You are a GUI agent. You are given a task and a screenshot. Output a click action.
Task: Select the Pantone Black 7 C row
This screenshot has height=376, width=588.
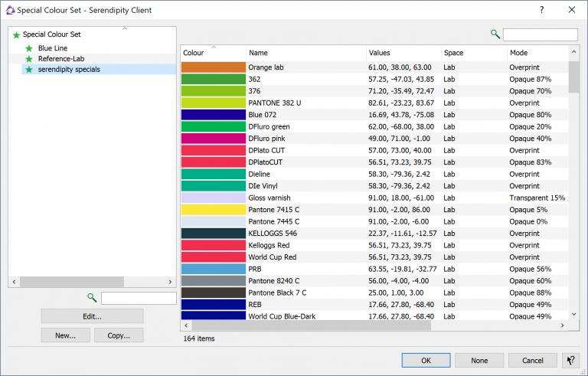(x=374, y=293)
